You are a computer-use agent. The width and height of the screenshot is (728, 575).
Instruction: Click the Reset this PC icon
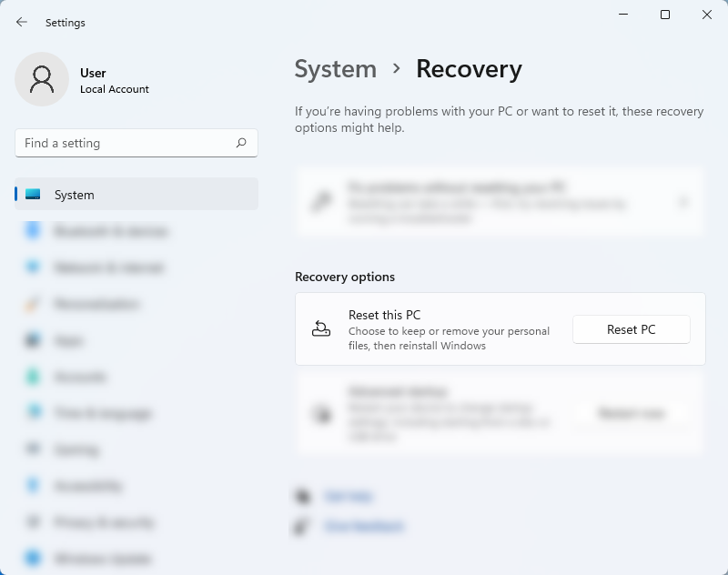pyautogui.click(x=320, y=328)
